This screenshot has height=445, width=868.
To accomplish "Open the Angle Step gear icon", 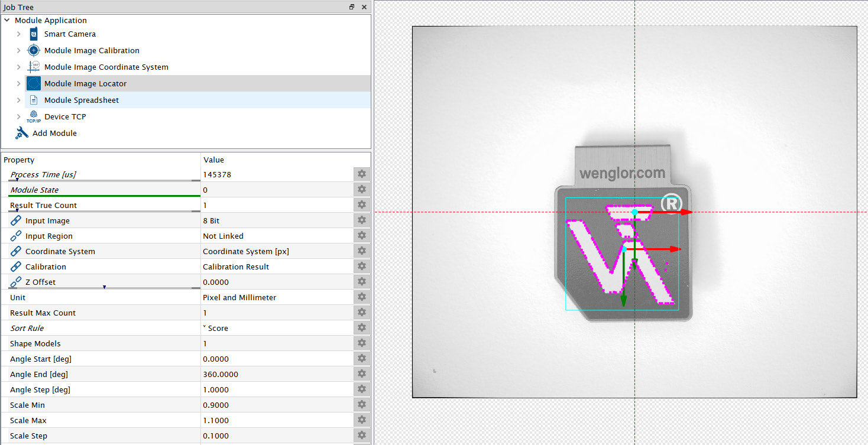I will tap(362, 389).
